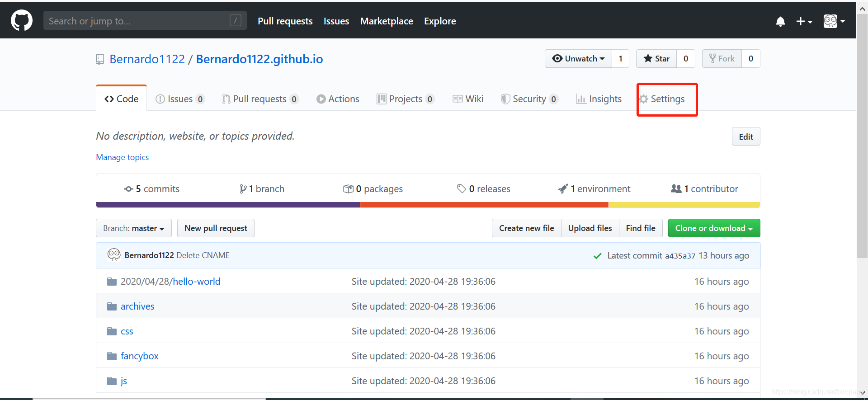Viewport: 868px width, 400px height.
Task: Open the repo Pull requests tab
Action: 260,99
